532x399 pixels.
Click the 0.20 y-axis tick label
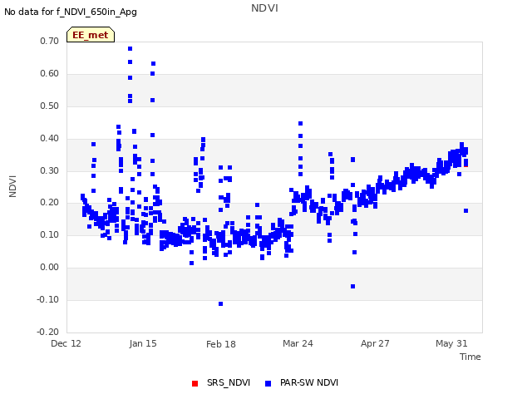click(x=50, y=203)
